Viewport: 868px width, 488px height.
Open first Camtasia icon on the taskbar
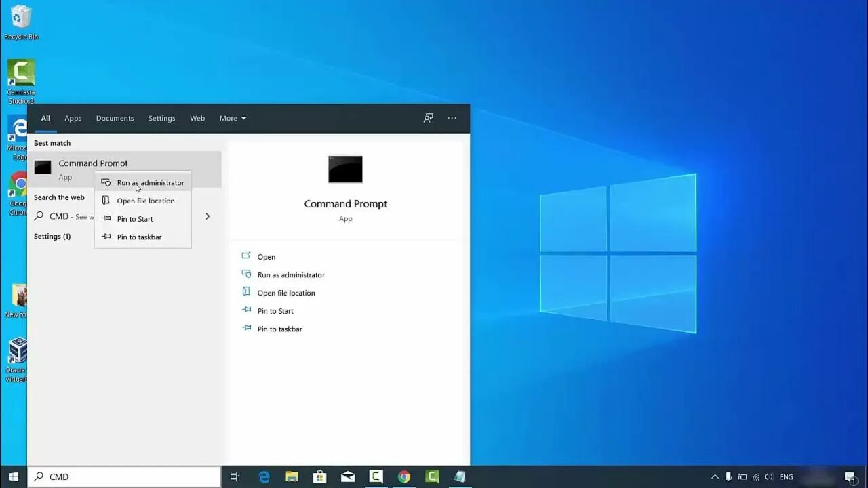coord(376,476)
